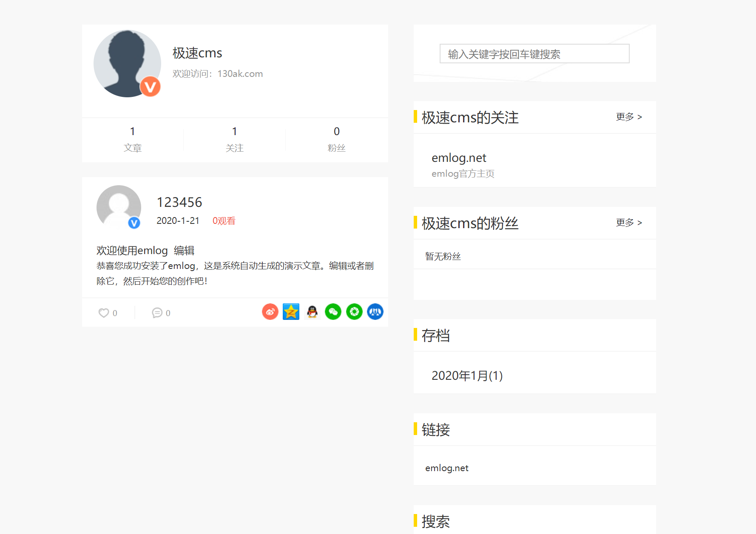Image resolution: width=756 pixels, height=534 pixels.
Task: Share the post to QQ Zone star icon
Action: 291,312
